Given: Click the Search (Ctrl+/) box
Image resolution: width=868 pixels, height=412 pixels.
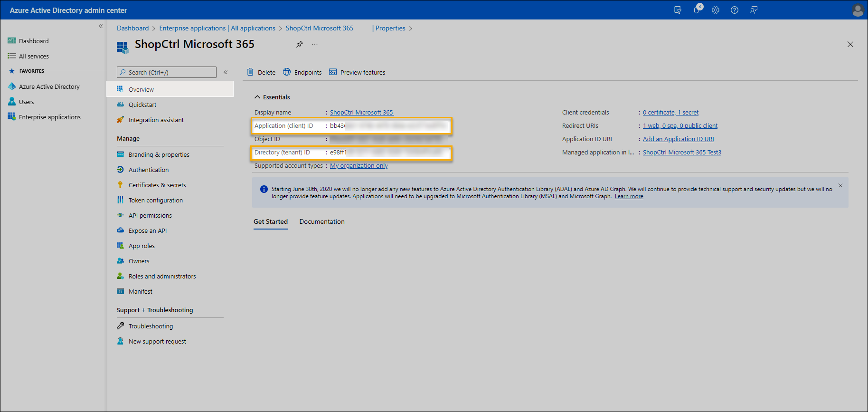Looking at the screenshot, I should pyautogui.click(x=167, y=72).
